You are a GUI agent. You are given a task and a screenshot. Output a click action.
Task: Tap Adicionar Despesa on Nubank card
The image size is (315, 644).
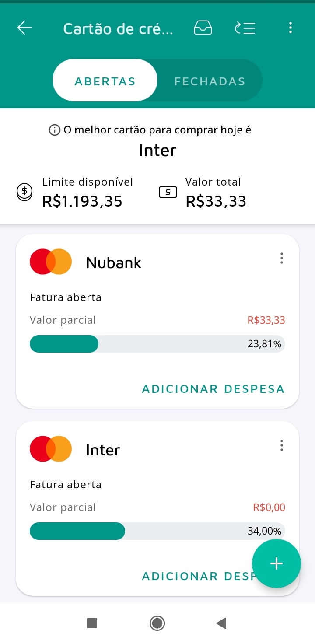[213, 389]
